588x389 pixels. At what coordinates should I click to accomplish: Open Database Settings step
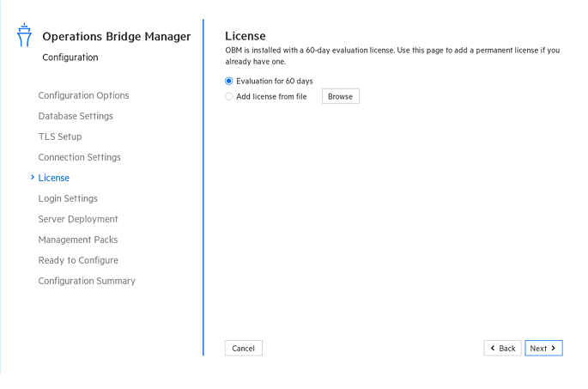76,116
